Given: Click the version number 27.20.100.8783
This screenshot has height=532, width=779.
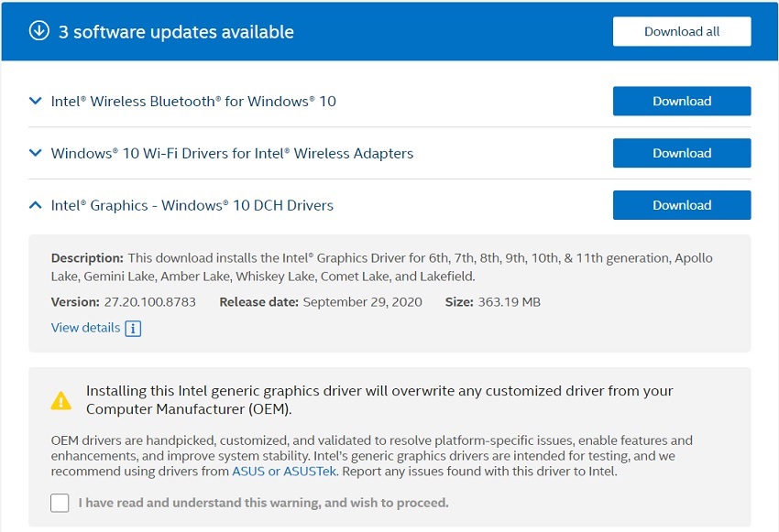Looking at the screenshot, I should [x=149, y=302].
